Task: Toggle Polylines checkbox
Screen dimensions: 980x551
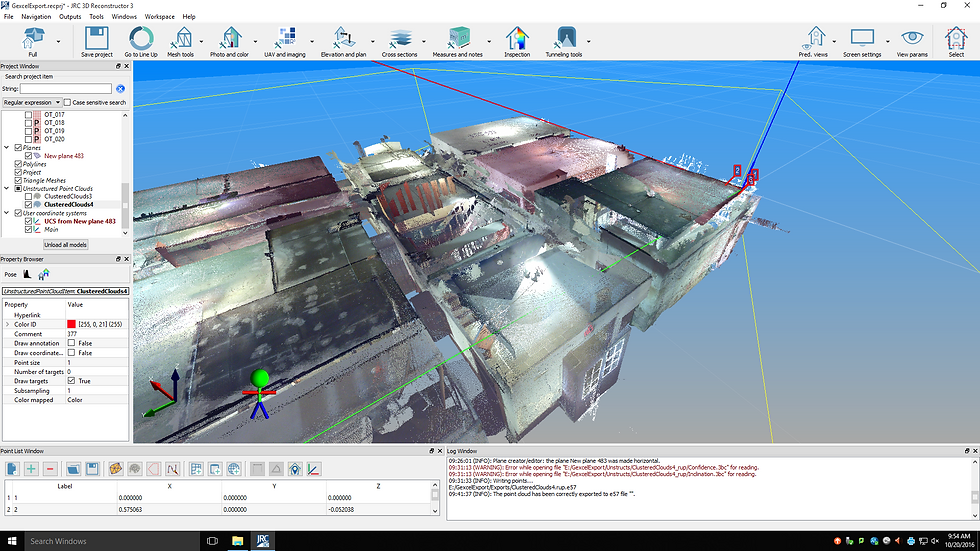Action: pos(18,164)
